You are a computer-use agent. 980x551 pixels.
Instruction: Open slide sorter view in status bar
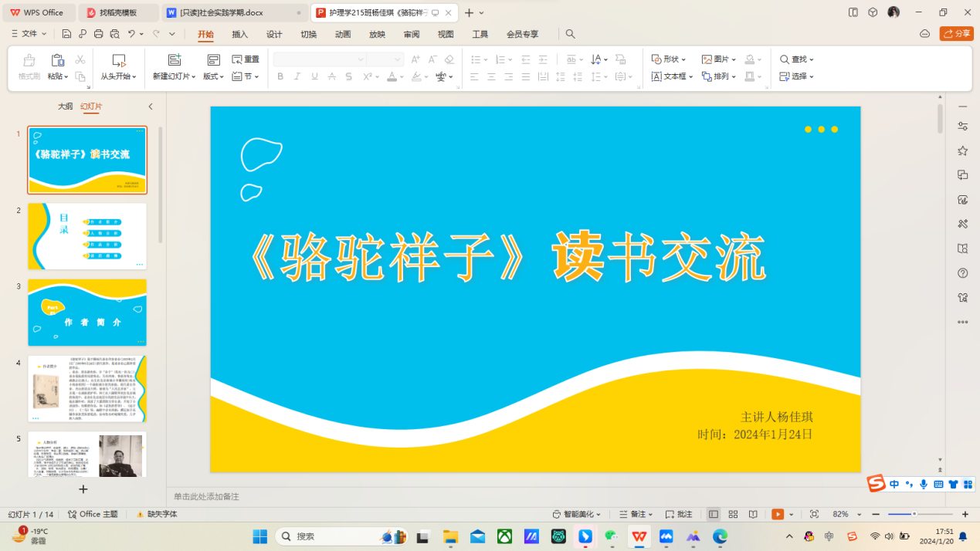pos(733,514)
